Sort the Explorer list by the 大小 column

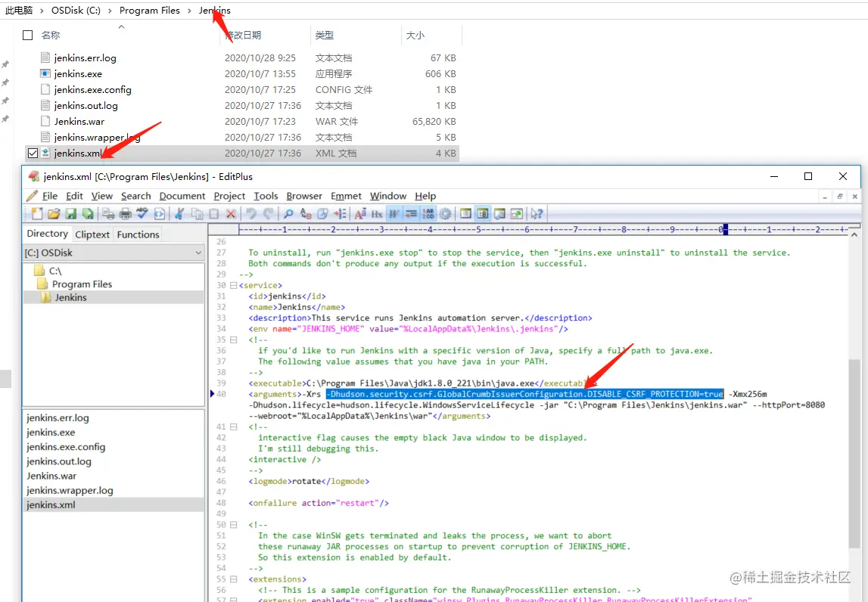point(431,35)
